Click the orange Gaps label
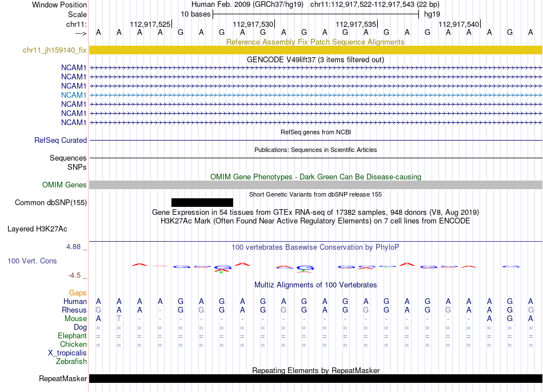The width and height of the screenshot is (543, 392). click(78, 293)
